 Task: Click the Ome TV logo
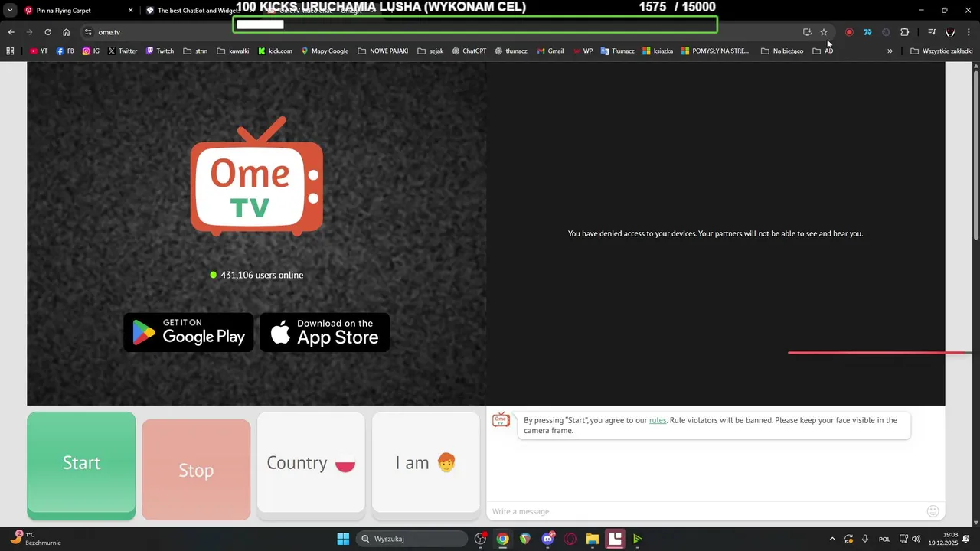[x=256, y=176]
